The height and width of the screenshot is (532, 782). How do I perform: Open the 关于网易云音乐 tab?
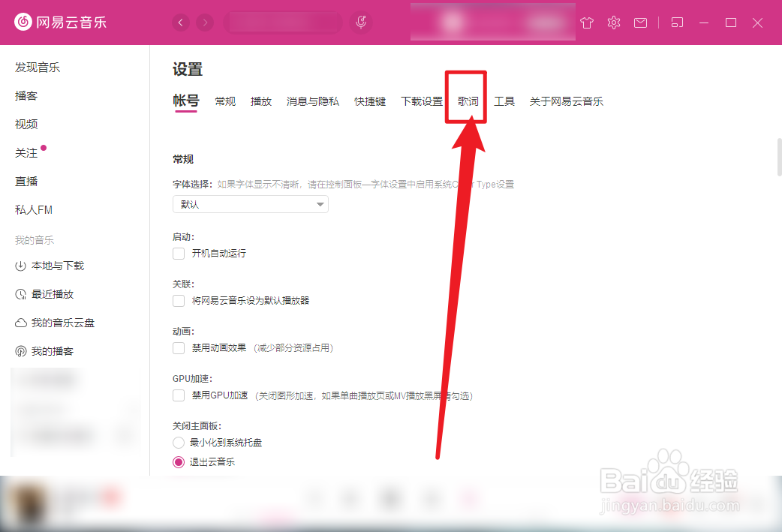[566, 101]
